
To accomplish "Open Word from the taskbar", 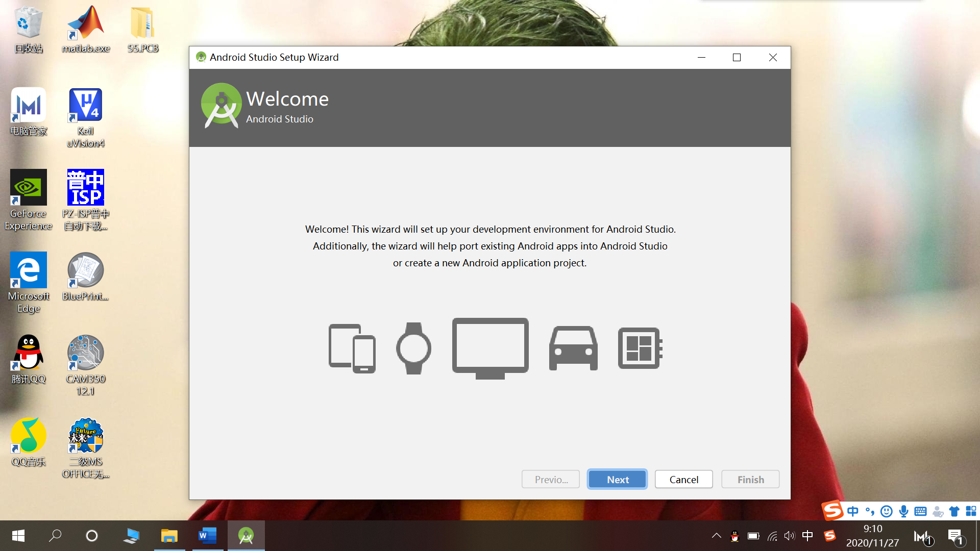I will [x=207, y=536].
